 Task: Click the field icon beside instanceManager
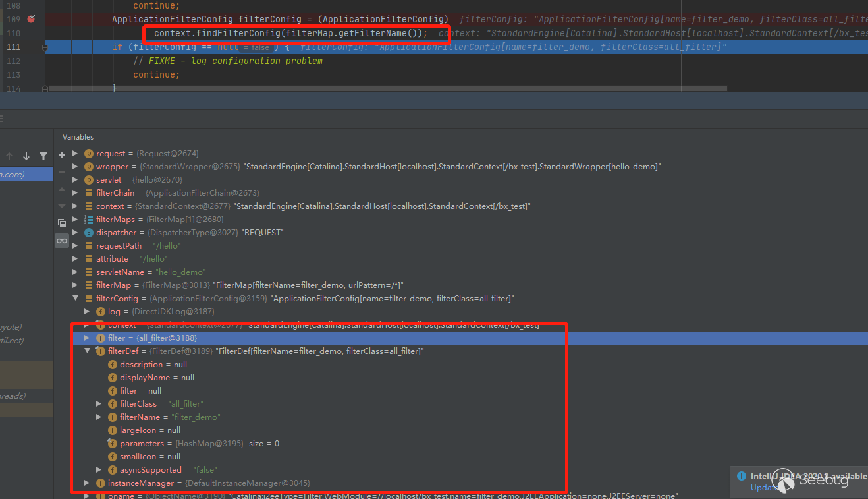click(x=101, y=483)
